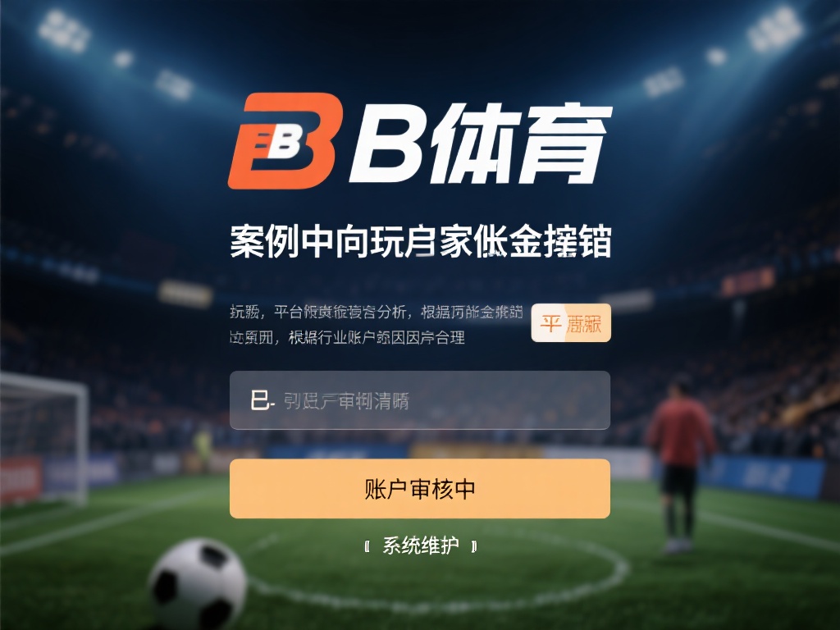Viewport: 840px width, 630px height.
Task: Click the bold white headline text
Action: (421, 242)
